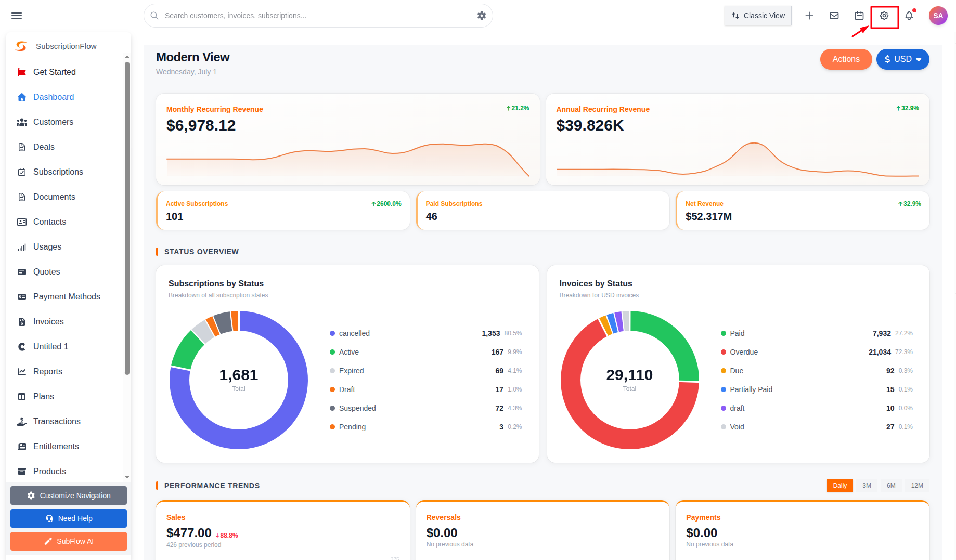Viewport: 956px width, 560px height.
Task: Open the notifications bell
Action: (909, 16)
